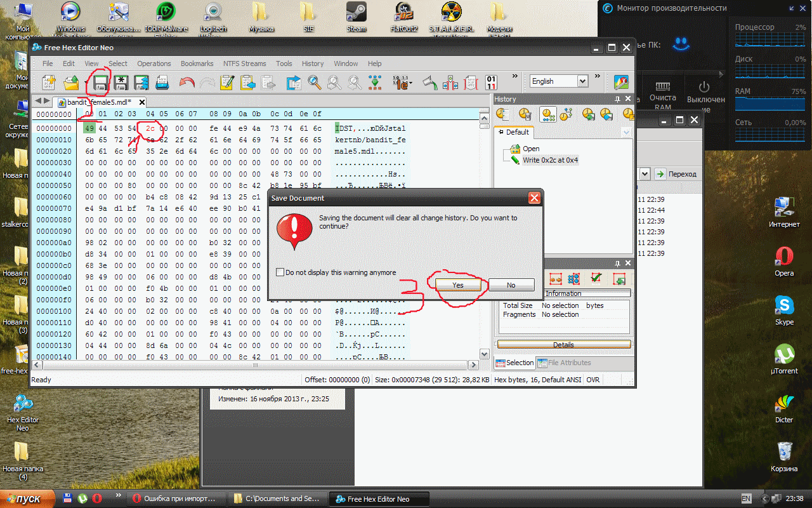
Task: Click the Print toolbar icon
Action: 162,82
